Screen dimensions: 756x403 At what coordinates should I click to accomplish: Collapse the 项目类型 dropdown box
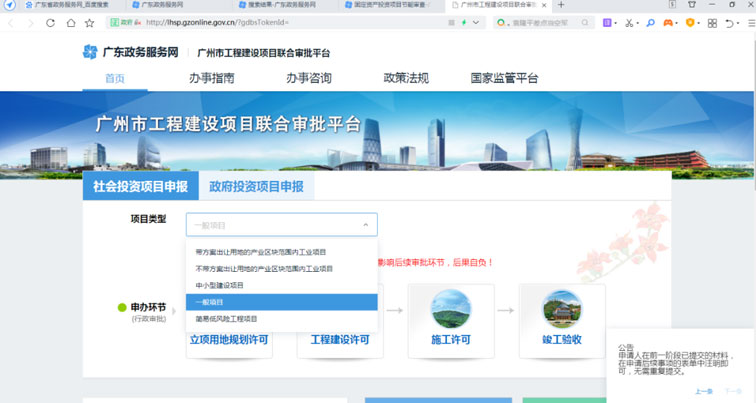pos(282,225)
